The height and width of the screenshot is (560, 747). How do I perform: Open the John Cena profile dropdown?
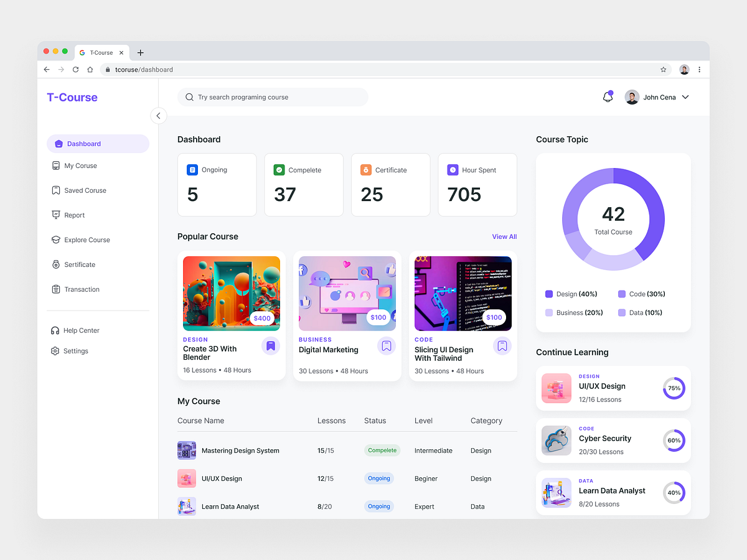pyautogui.click(x=685, y=97)
